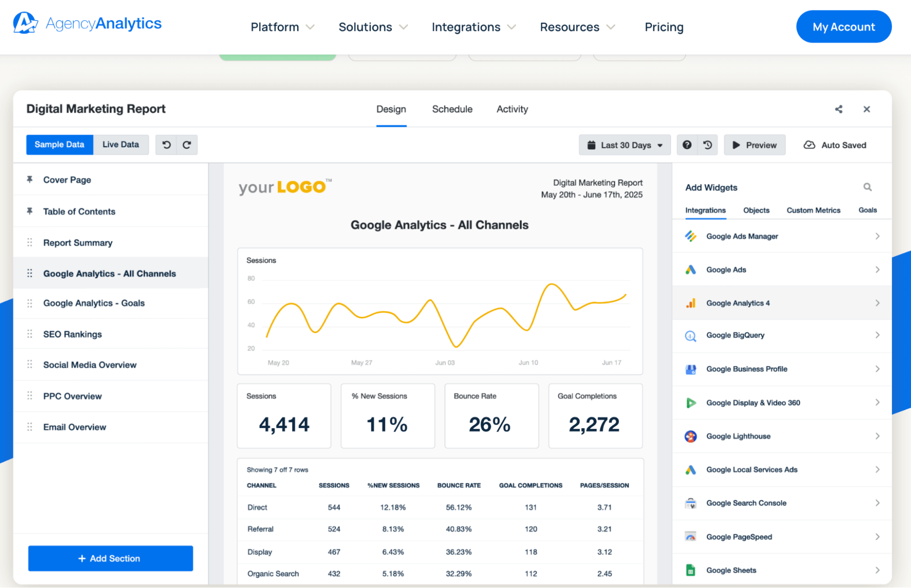
Task: Click the Google Lighthouse icon
Action: coord(690,436)
